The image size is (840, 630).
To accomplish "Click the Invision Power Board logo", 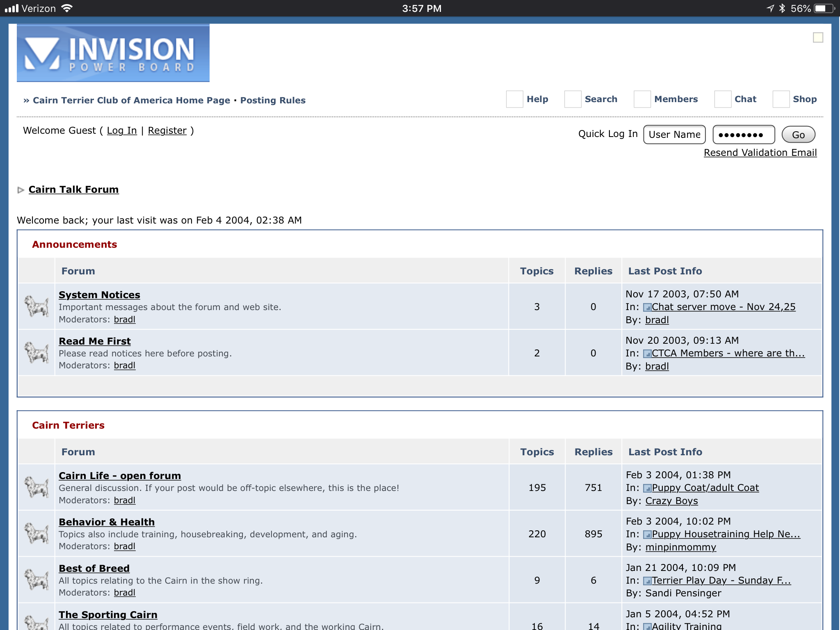I will [113, 53].
